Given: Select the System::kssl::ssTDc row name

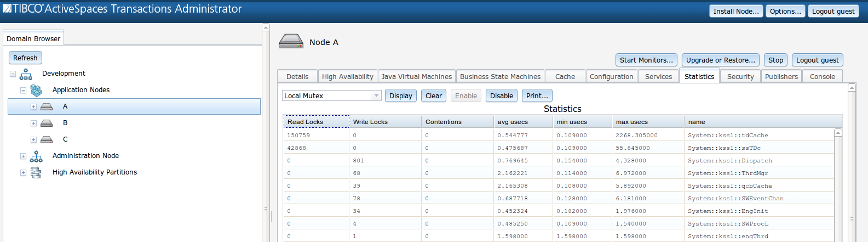Looking at the screenshot, I should [x=724, y=148].
